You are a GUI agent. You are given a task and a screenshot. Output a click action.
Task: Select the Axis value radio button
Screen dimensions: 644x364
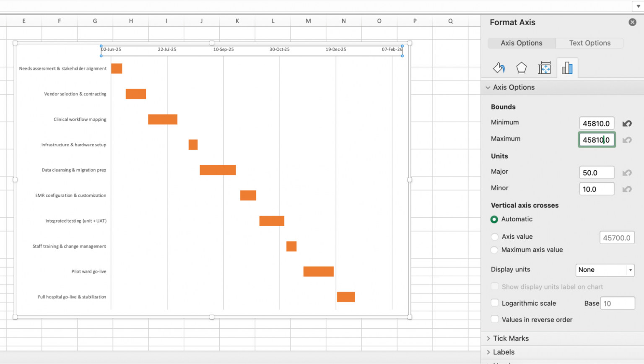click(x=495, y=237)
